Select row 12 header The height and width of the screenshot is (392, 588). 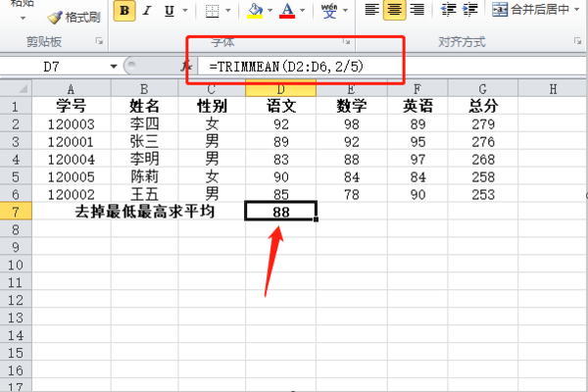(16, 300)
